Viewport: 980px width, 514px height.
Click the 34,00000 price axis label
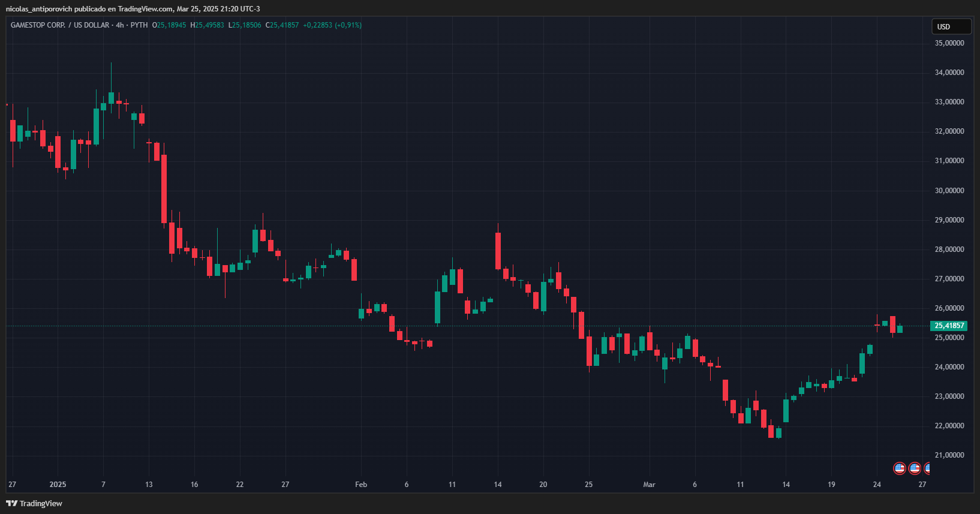[x=949, y=73]
